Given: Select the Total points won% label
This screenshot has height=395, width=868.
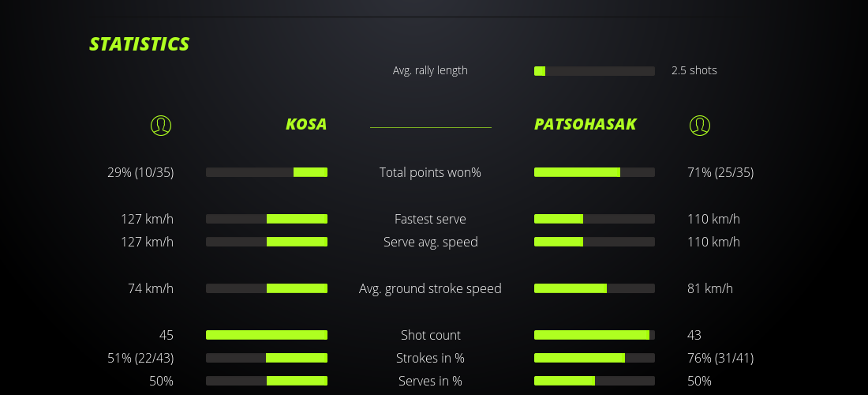Looking at the screenshot, I should point(430,172).
